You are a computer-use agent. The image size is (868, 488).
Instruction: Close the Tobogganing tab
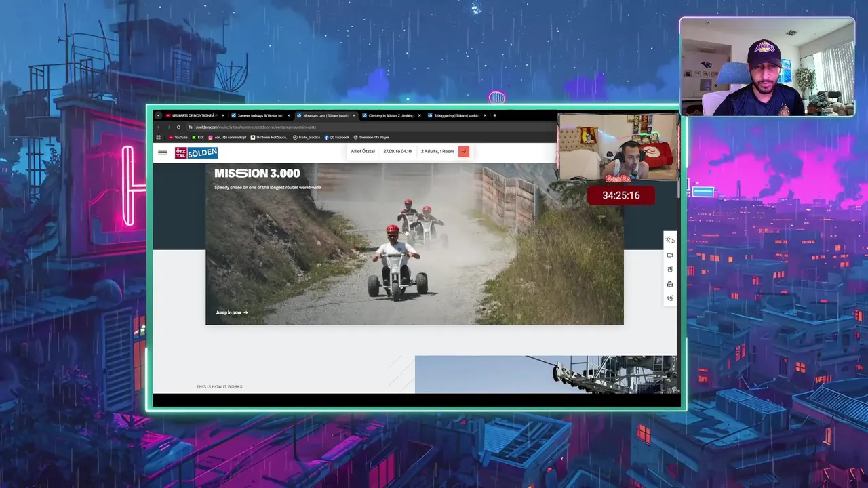point(485,115)
